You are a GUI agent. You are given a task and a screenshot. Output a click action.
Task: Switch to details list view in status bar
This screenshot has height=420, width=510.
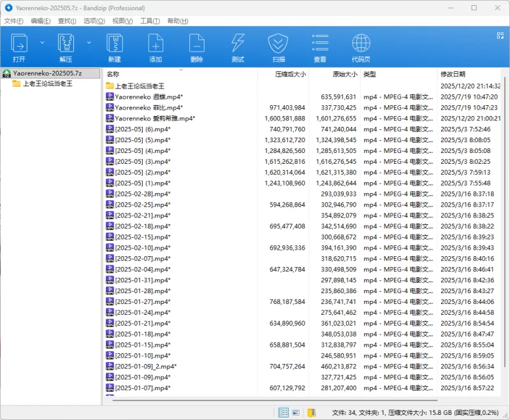point(284,413)
